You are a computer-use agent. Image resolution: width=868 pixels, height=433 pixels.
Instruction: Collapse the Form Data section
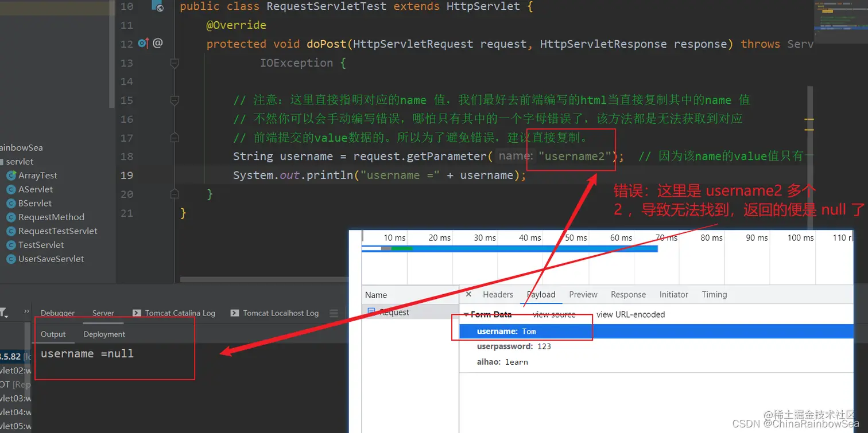pos(466,314)
